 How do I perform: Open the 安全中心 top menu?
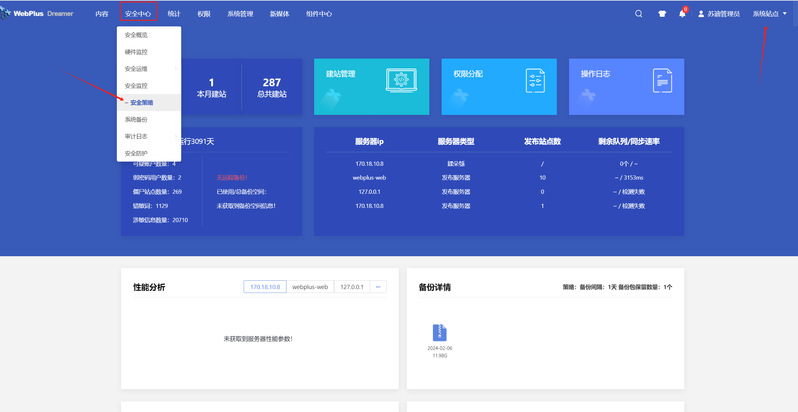click(x=138, y=14)
